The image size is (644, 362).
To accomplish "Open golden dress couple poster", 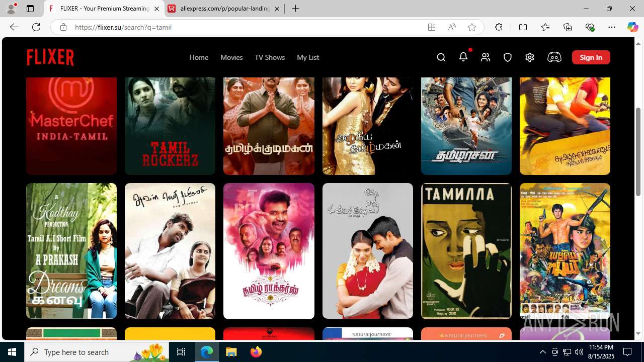I will (x=368, y=126).
